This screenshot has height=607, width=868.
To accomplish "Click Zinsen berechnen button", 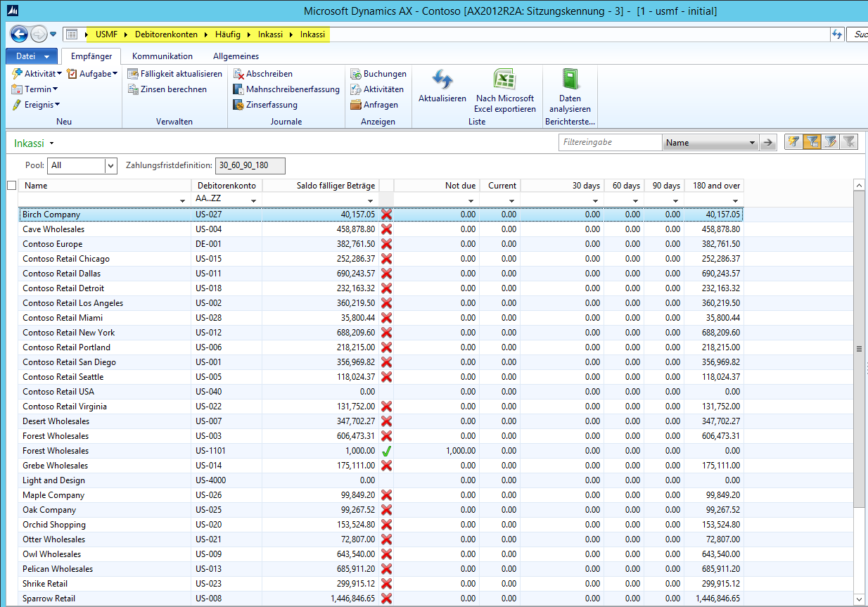I will [173, 89].
